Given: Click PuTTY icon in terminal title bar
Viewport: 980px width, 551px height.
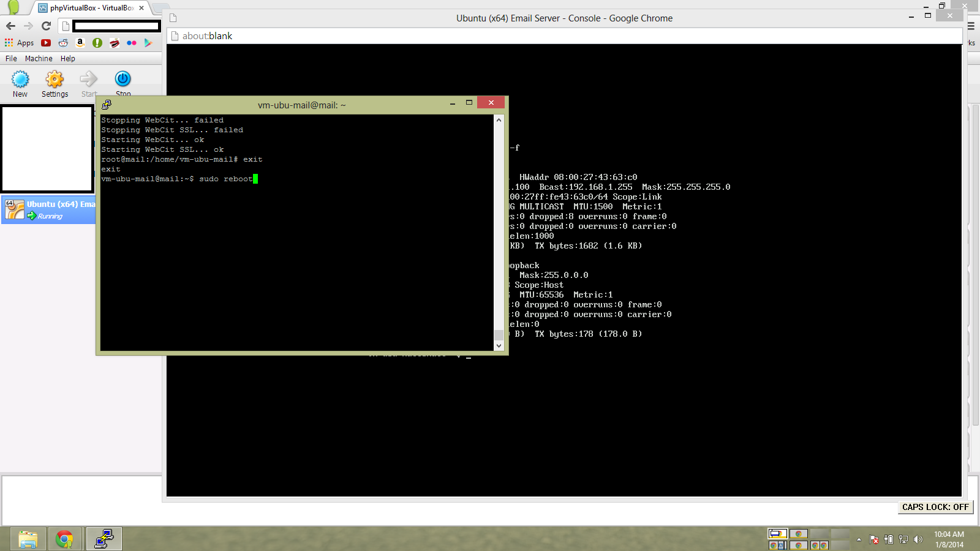Looking at the screenshot, I should 107,105.
